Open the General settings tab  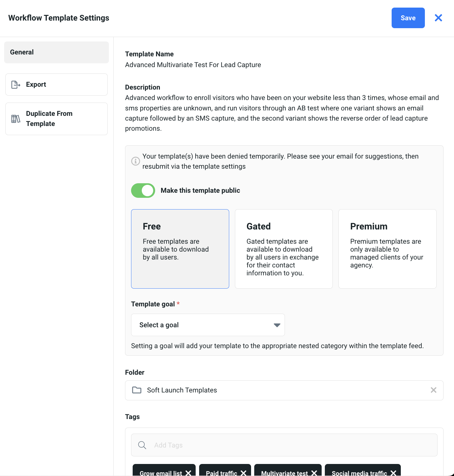56,52
